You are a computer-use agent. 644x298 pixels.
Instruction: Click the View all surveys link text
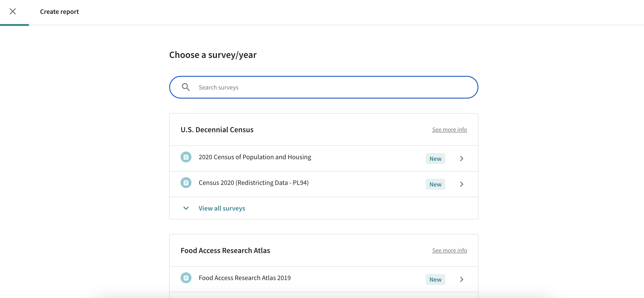[222, 208]
